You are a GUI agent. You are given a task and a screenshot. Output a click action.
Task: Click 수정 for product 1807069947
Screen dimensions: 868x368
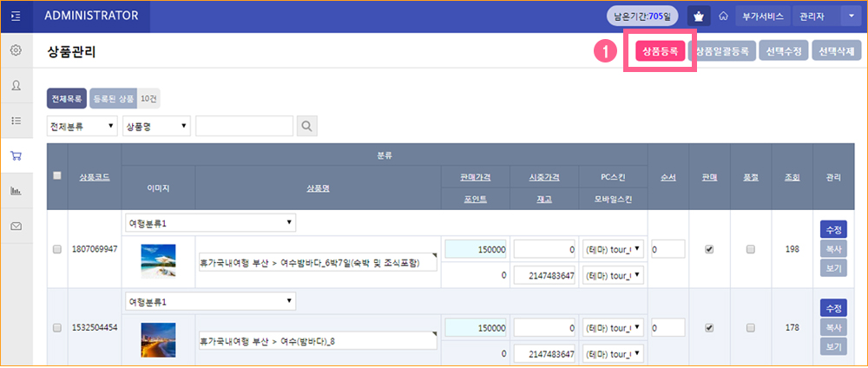(833, 230)
